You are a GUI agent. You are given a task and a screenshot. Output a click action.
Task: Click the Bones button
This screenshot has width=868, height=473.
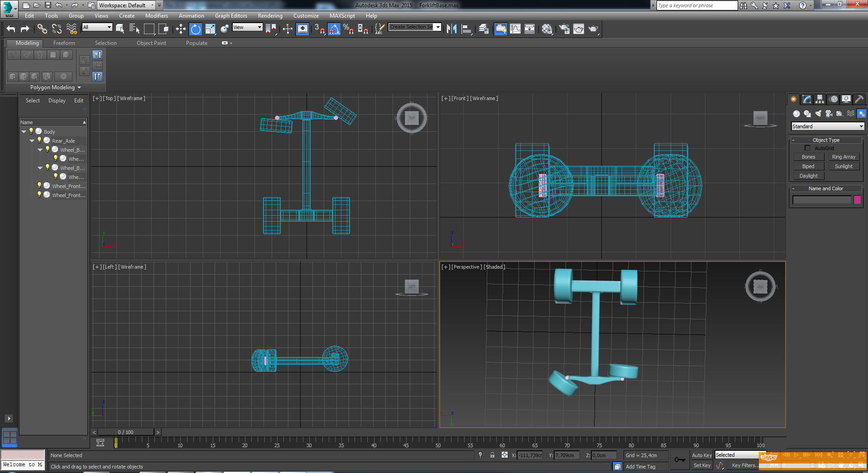click(x=808, y=157)
